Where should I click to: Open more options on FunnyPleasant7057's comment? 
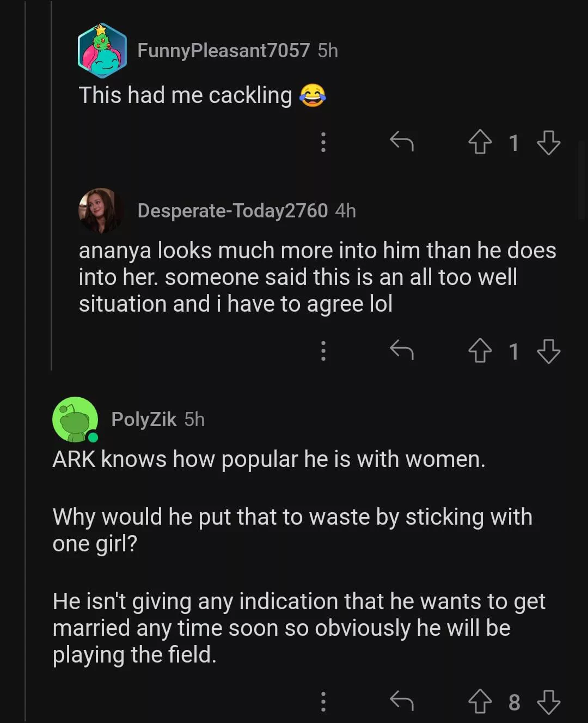tap(323, 142)
